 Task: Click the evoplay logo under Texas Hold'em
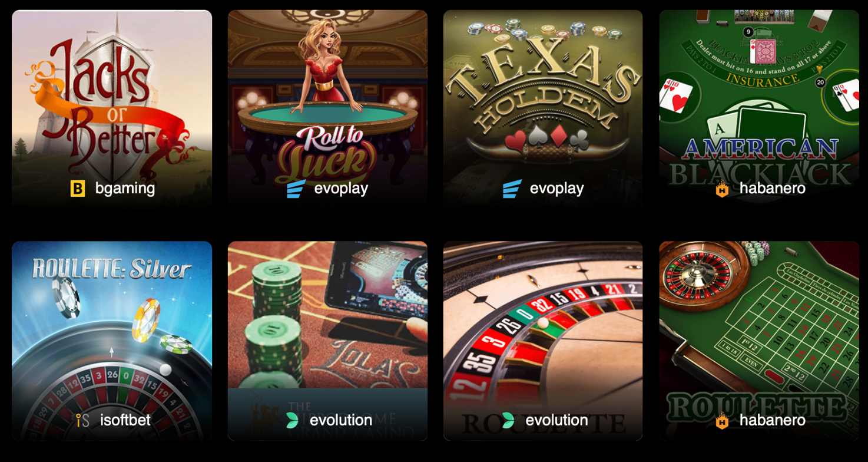(x=512, y=189)
